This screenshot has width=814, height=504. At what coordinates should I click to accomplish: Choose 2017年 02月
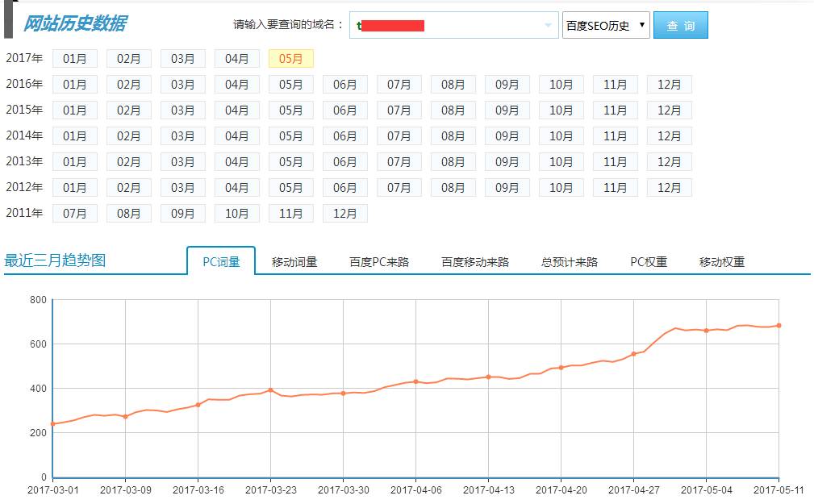pos(129,59)
